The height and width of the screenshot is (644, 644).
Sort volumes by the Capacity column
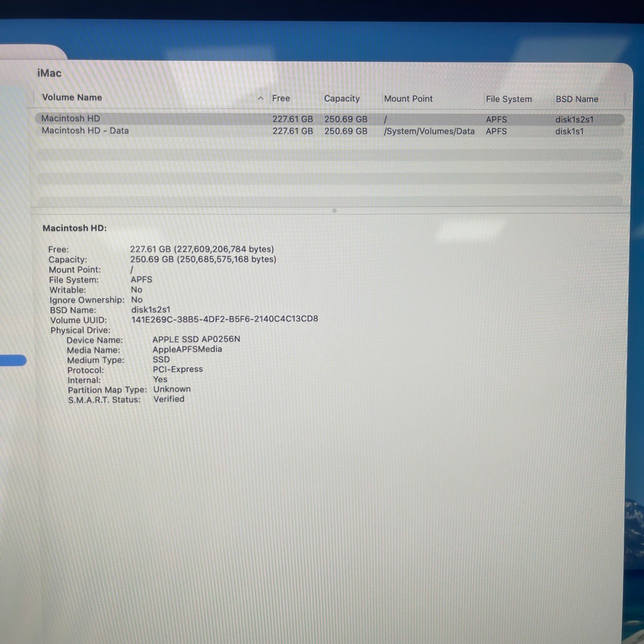pos(342,98)
